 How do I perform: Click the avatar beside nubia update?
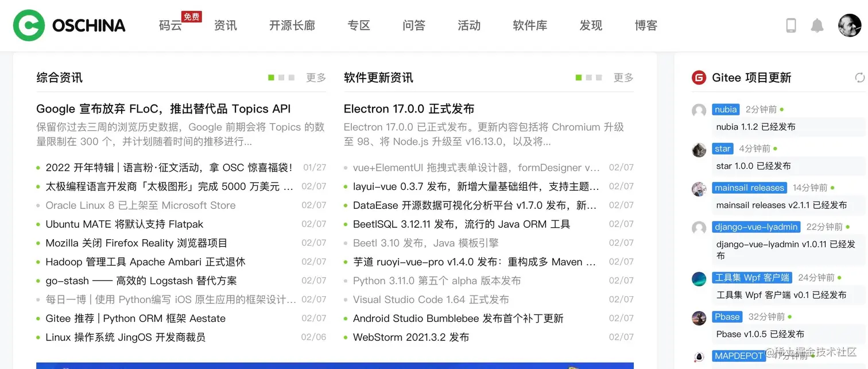click(x=699, y=111)
